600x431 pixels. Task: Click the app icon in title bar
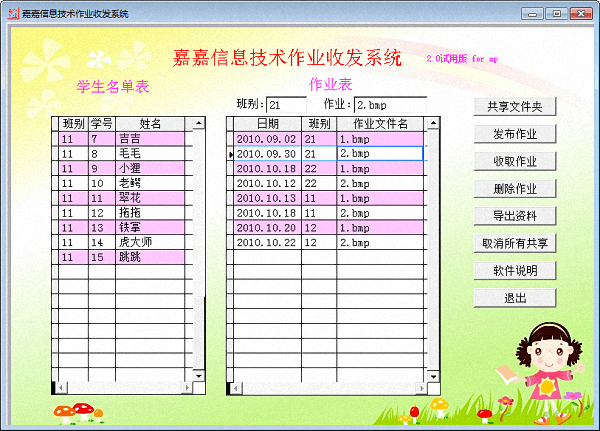tap(12, 13)
